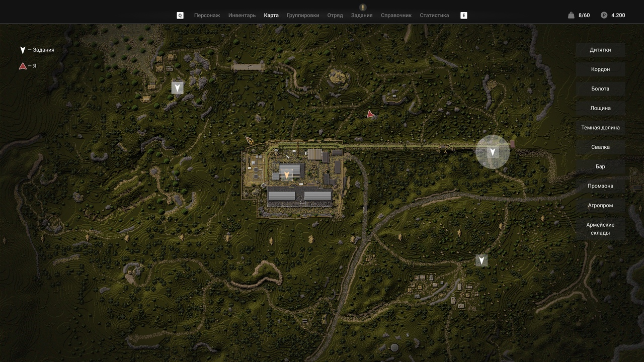Jump to the Темная долина location
The width and height of the screenshot is (644, 362).
600,128
